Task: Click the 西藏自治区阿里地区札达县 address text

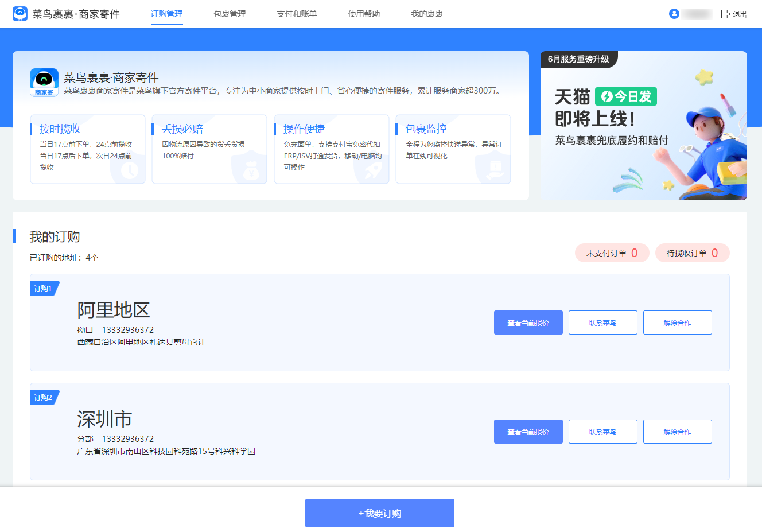Action: click(141, 342)
